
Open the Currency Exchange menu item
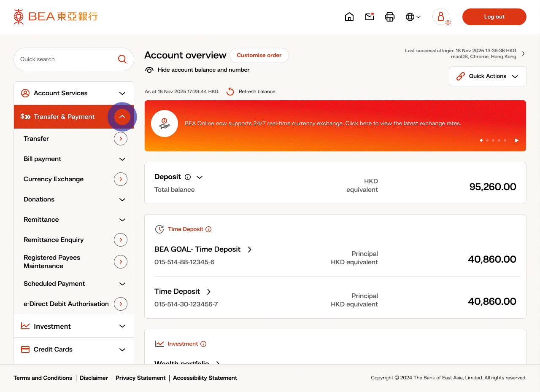pos(54,179)
